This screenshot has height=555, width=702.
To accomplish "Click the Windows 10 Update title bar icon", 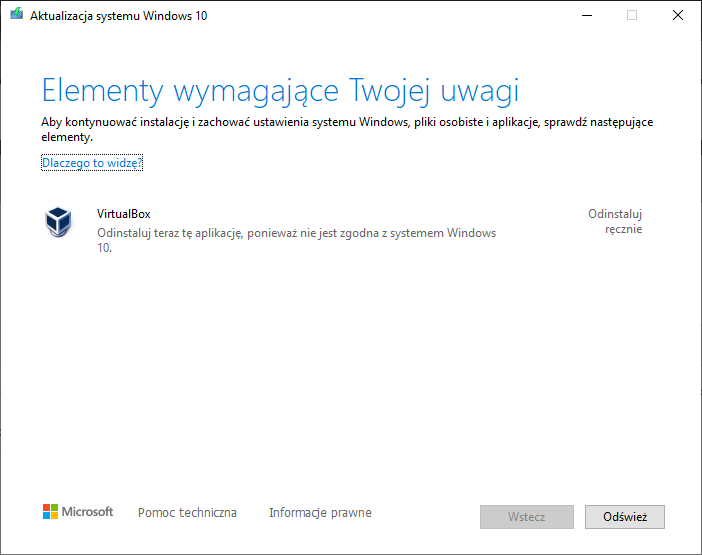I will (17, 14).
